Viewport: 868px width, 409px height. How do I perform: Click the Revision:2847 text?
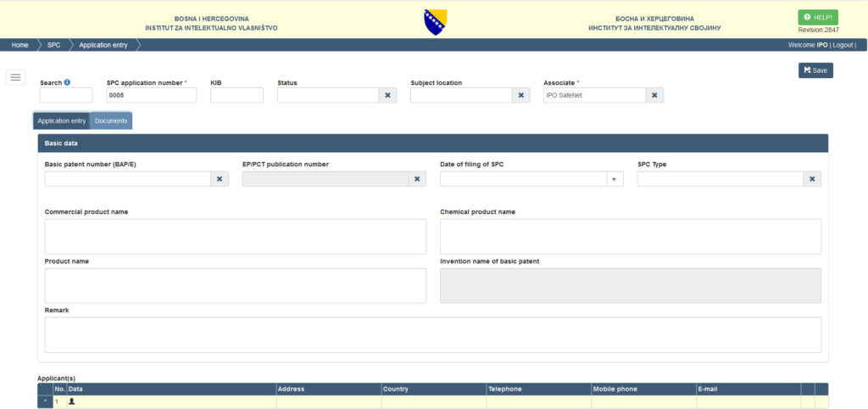[x=818, y=31]
